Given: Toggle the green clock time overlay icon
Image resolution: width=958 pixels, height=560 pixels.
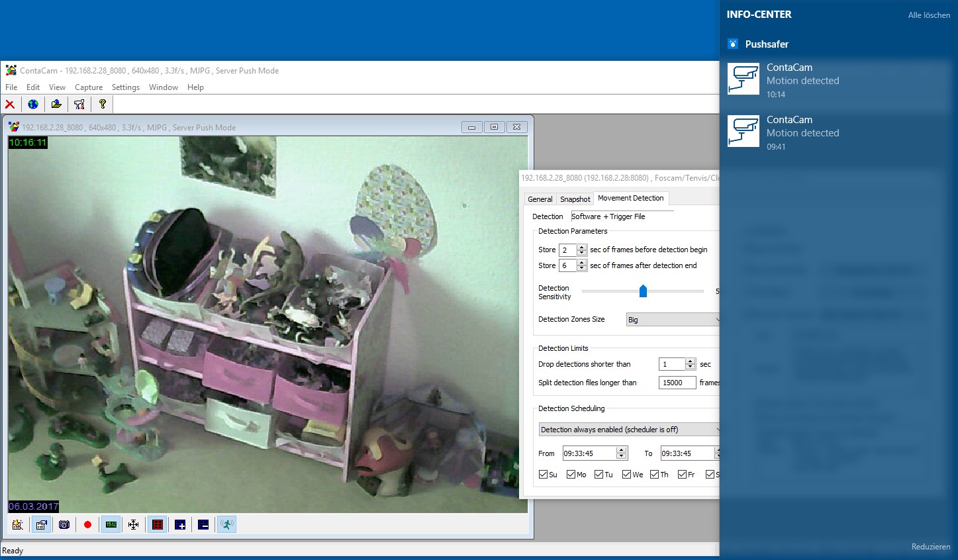Looking at the screenshot, I should [x=111, y=525].
